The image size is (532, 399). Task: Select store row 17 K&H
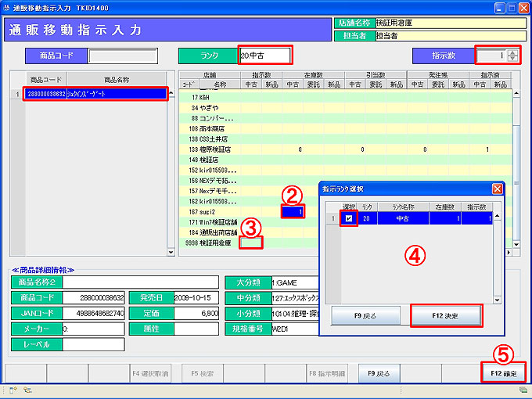click(x=345, y=98)
